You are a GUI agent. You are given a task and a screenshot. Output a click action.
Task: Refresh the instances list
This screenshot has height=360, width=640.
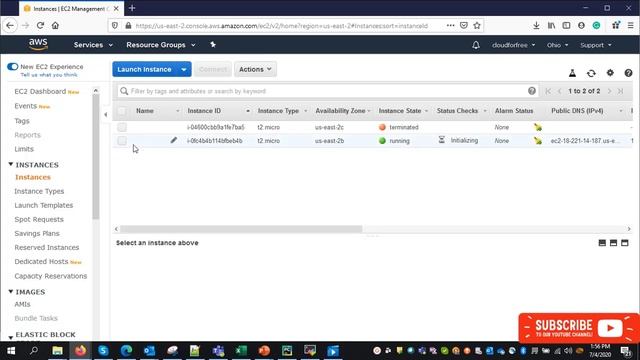pos(591,73)
